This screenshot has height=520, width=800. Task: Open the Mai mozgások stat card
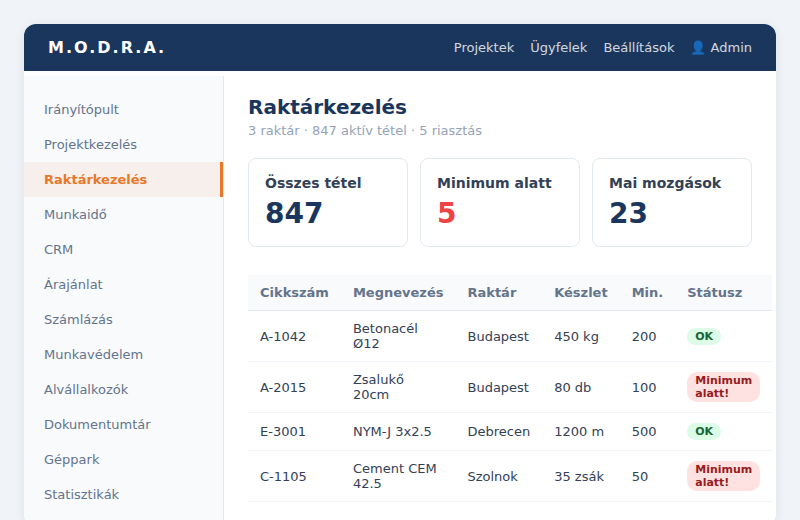tap(671, 203)
